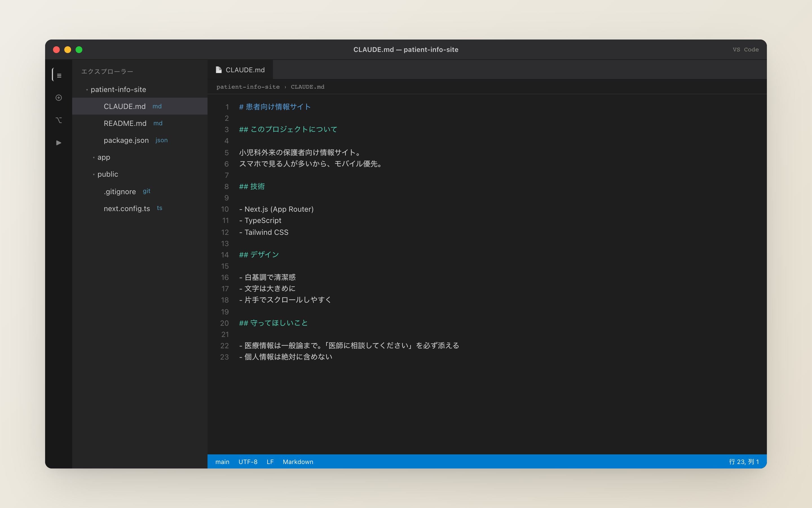812x508 pixels.
Task: Open next.config.ts in the explorer
Action: tap(140, 208)
